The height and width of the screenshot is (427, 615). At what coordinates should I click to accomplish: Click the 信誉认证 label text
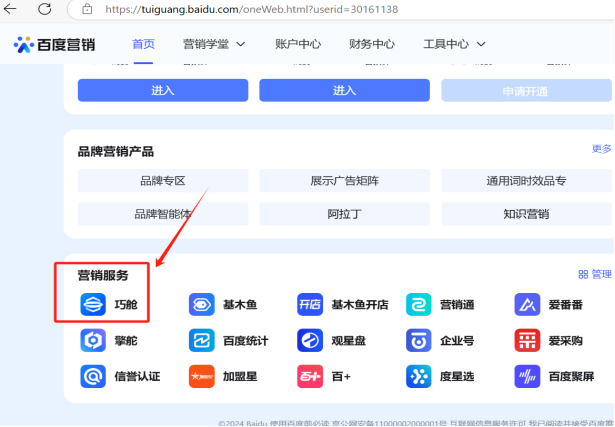(x=137, y=377)
